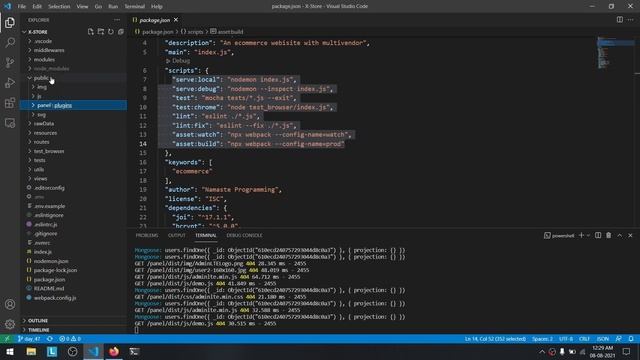Open the Run and Debug view

click(x=10, y=82)
